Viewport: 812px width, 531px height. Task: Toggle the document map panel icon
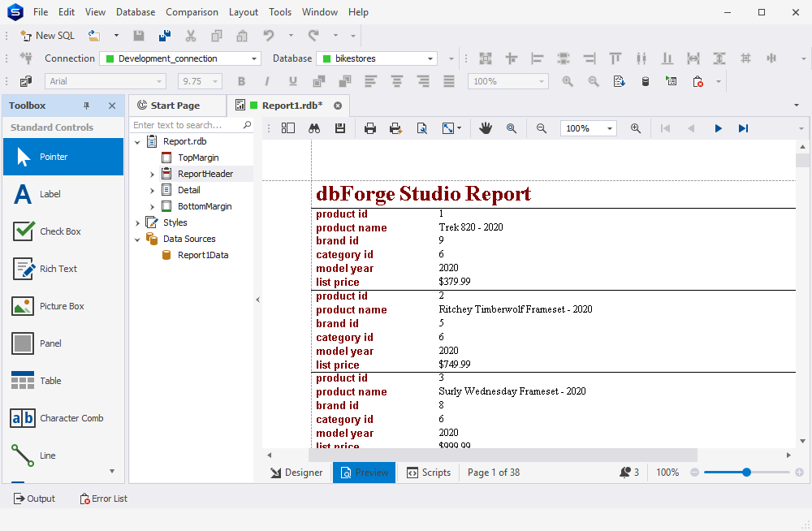click(288, 128)
